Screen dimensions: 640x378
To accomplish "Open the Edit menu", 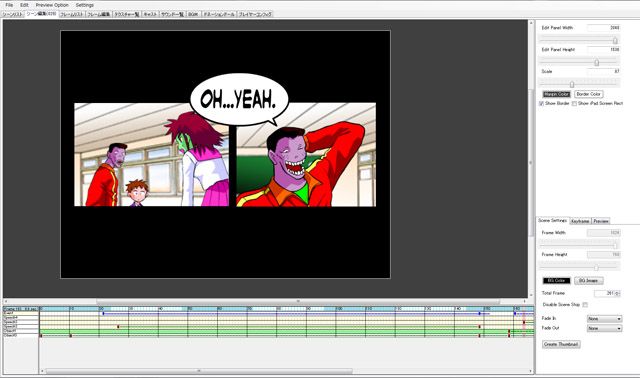I will coord(24,5).
